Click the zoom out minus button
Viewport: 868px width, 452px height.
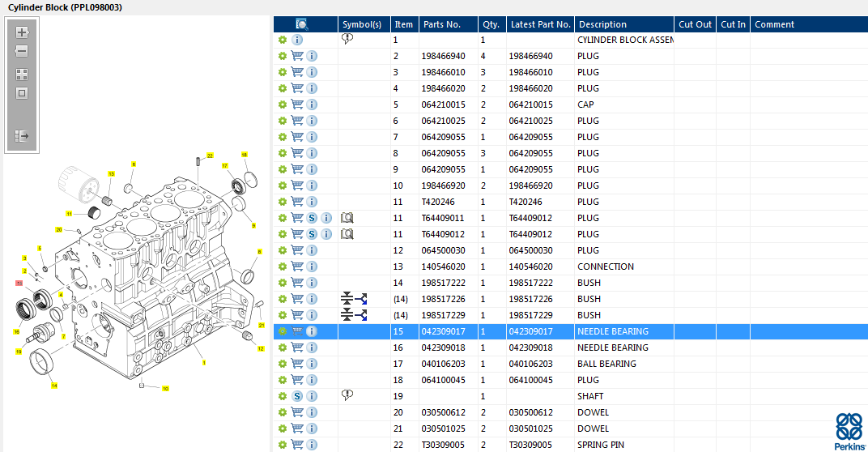point(22,51)
